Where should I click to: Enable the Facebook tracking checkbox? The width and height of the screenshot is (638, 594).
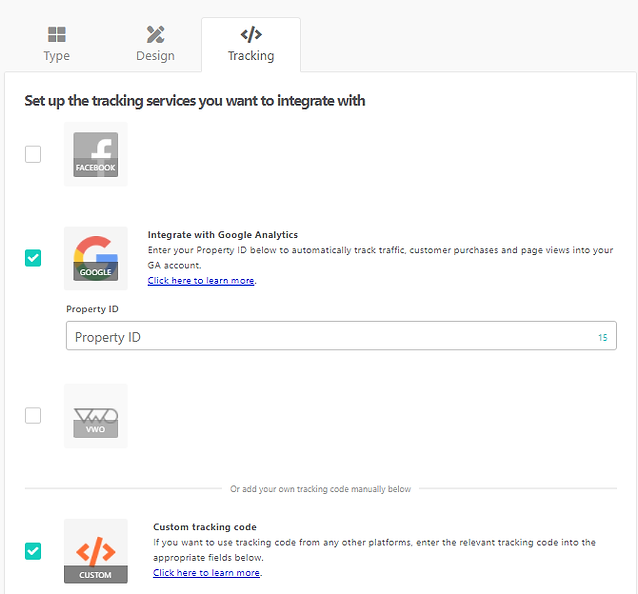pos(33,154)
